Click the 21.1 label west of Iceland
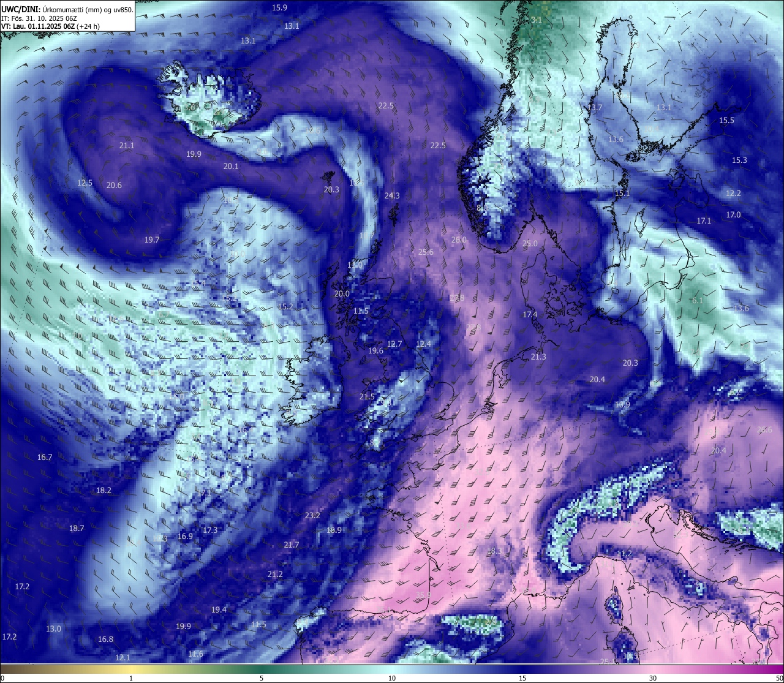 pos(127,146)
